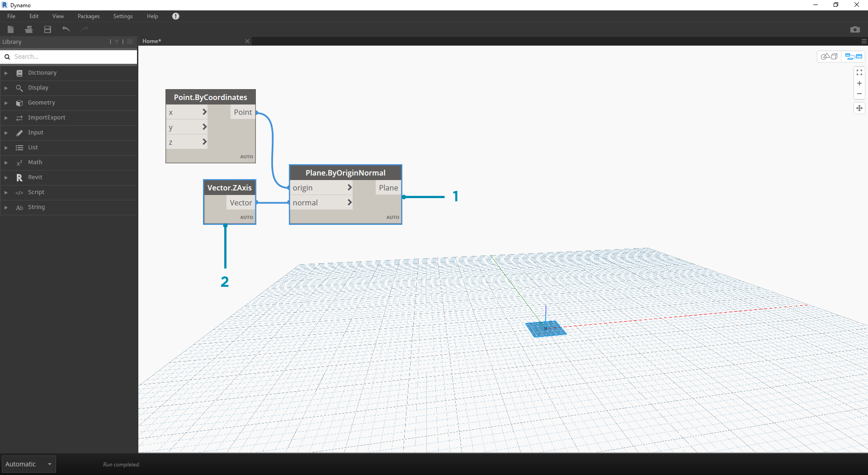Open the notification alert icon in menu bar
This screenshot has width=868, height=475.
pyautogui.click(x=176, y=16)
